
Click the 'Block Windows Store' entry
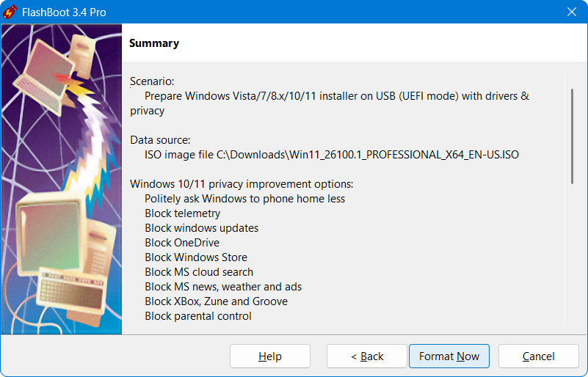[196, 257]
